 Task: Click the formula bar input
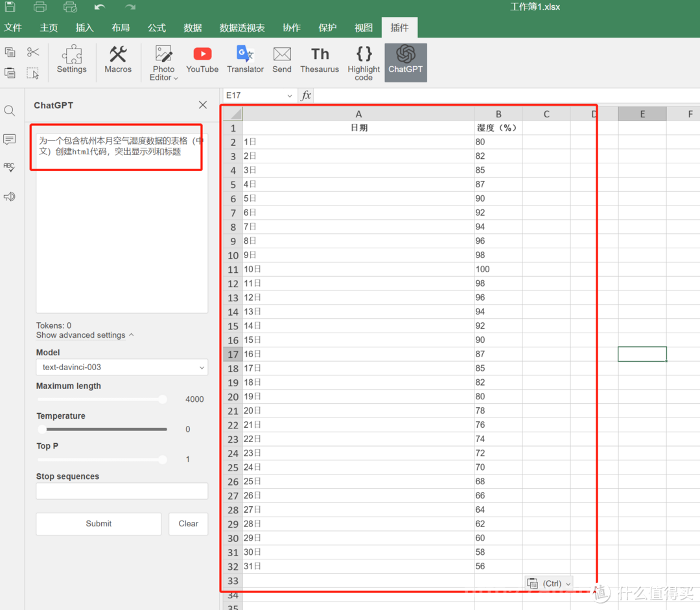(507, 95)
